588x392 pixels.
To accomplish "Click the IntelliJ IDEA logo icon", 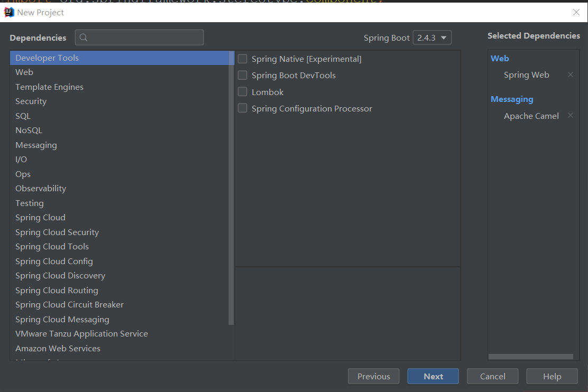I will coord(8,12).
